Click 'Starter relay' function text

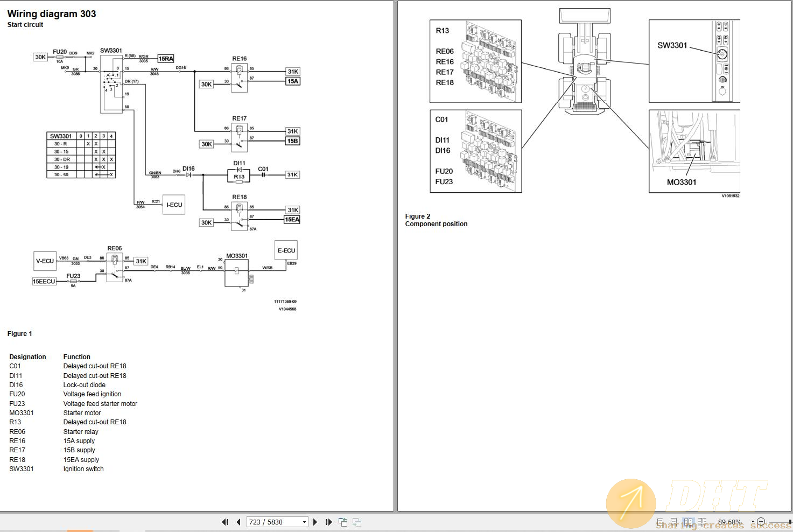tap(81, 432)
